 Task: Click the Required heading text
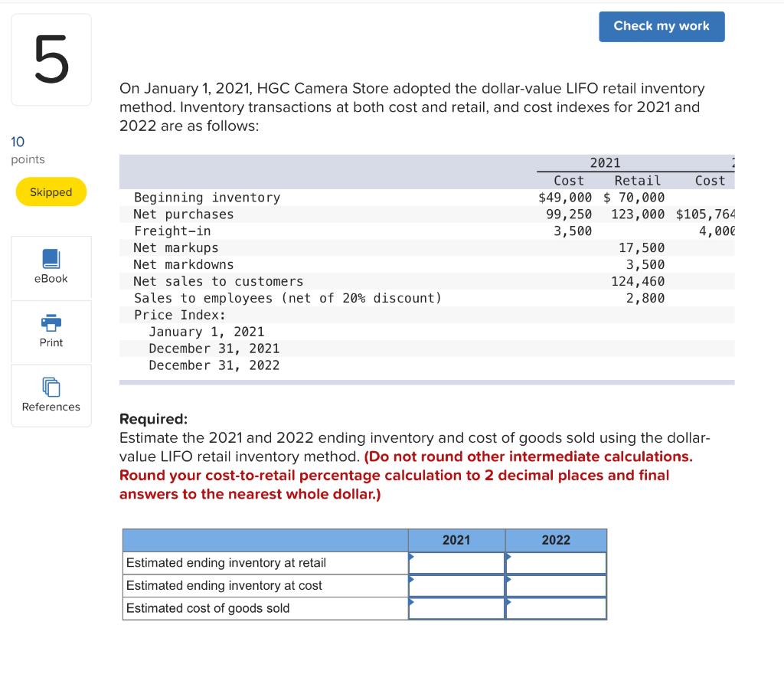click(154, 419)
